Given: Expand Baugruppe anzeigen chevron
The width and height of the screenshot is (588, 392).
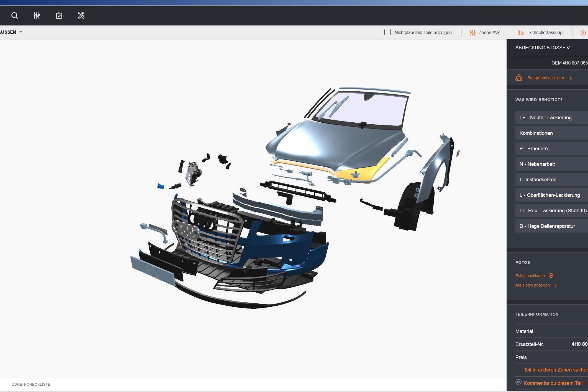Looking at the screenshot, I should [571, 78].
